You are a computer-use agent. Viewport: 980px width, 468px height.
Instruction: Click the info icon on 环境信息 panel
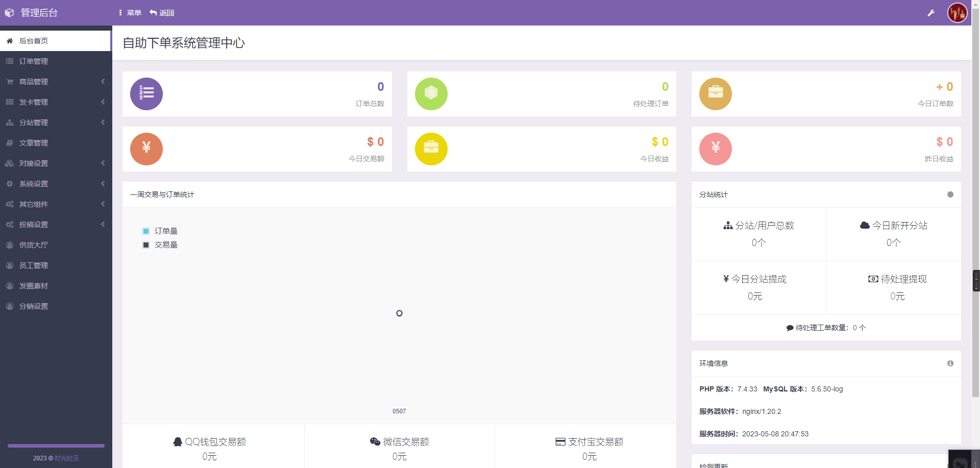[950, 363]
